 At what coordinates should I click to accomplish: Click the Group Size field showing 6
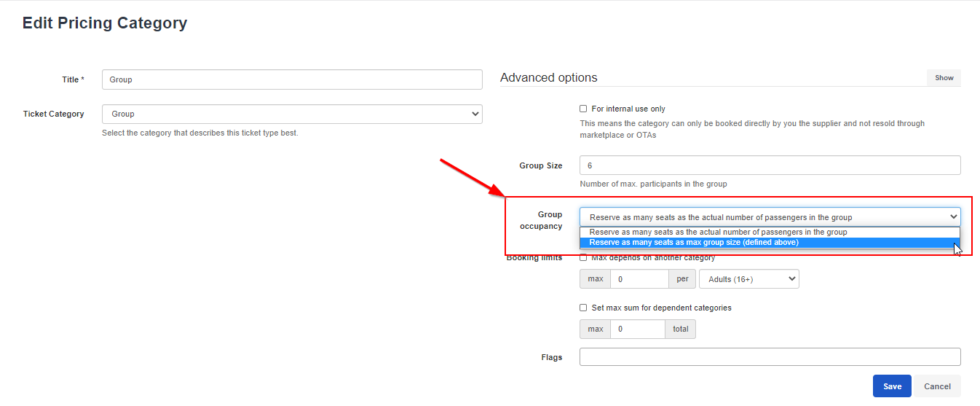770,165
